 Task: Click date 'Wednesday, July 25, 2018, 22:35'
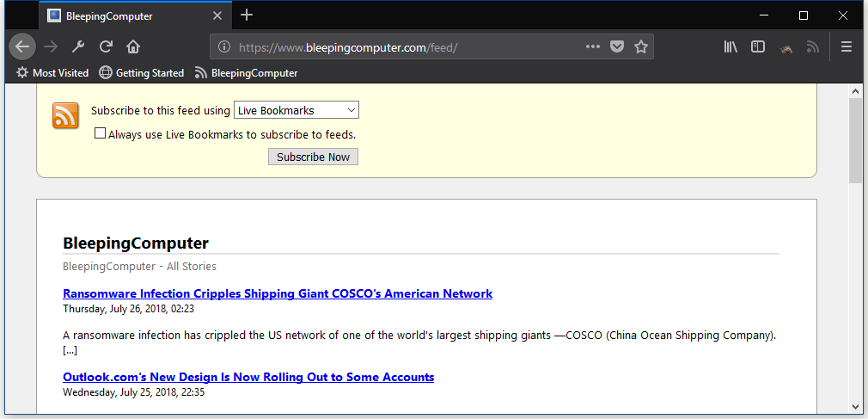134,393
